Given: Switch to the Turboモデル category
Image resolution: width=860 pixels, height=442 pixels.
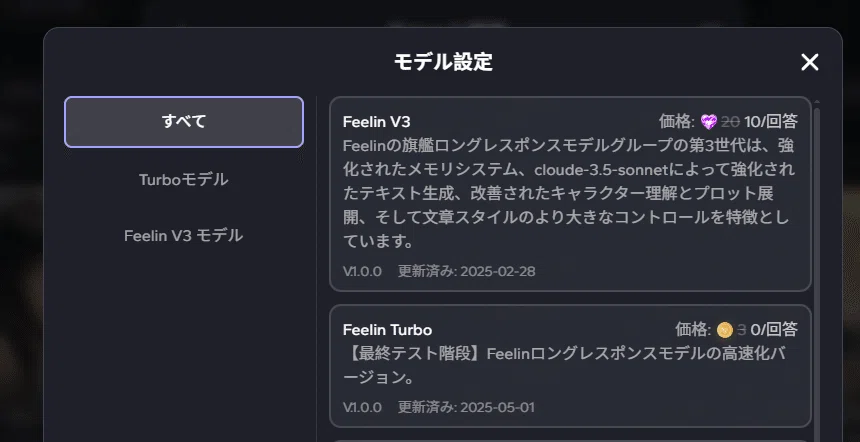Looking at the screenshot, I should click(184, 179).
